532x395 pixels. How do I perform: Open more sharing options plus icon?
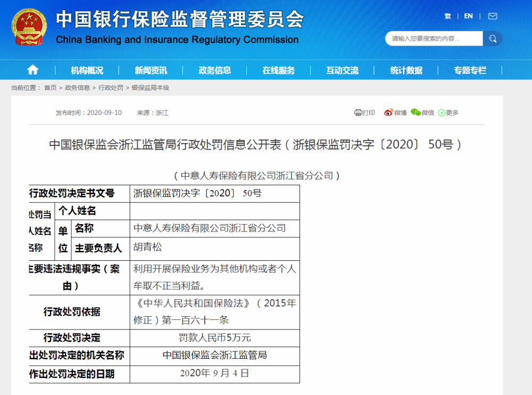click(442, 113)
